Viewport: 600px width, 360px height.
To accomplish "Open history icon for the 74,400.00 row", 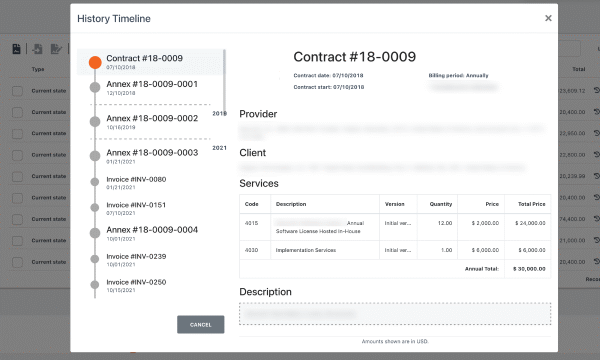I will coord(596,219).
